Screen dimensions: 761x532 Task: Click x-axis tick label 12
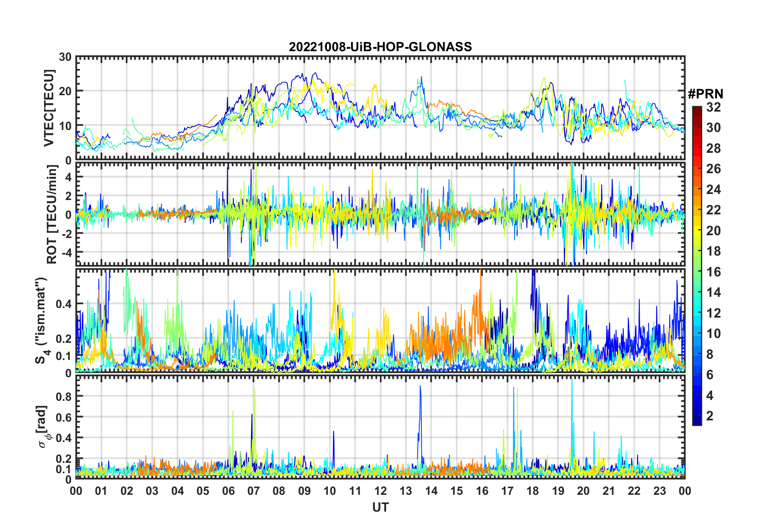(380, 491)
